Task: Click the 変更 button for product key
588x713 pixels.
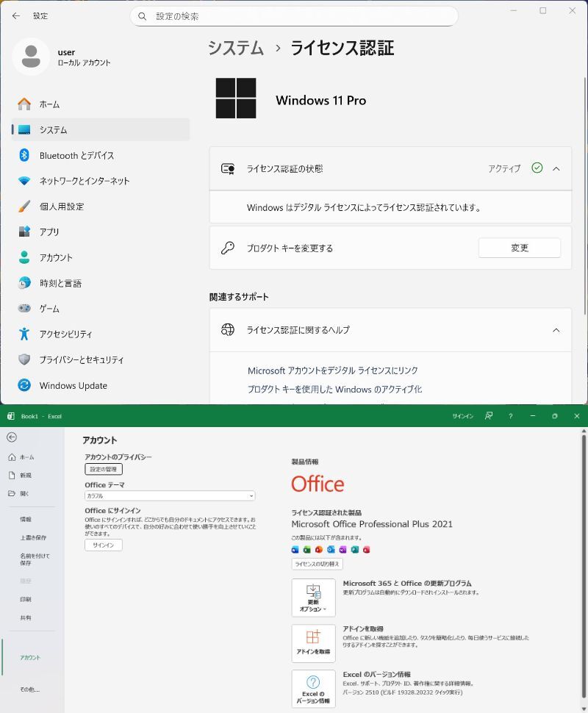Action: [519, 248]
